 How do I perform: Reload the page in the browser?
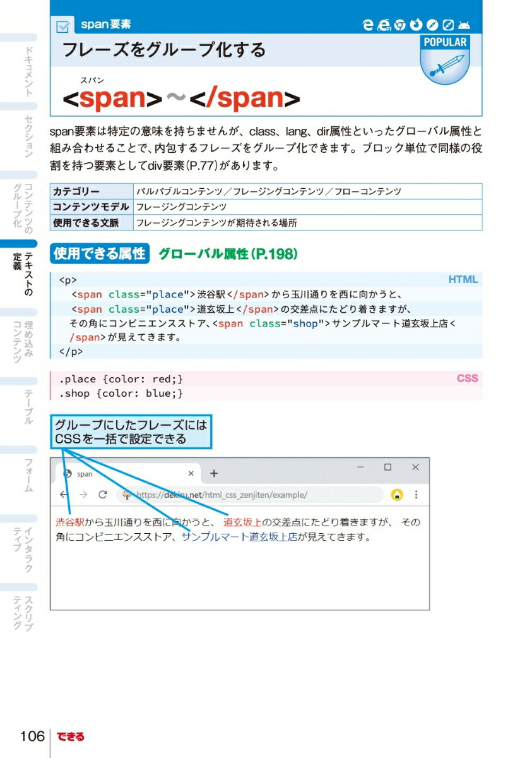103,495
